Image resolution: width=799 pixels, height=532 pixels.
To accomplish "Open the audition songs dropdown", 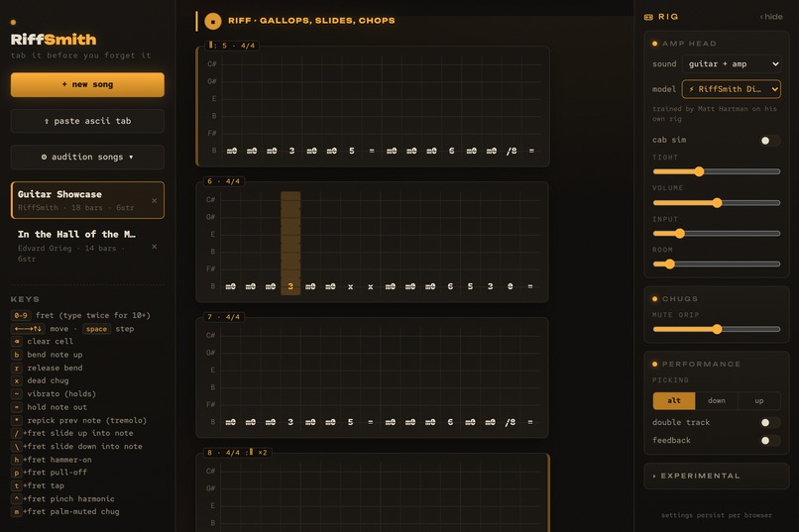I will point(87,157).
